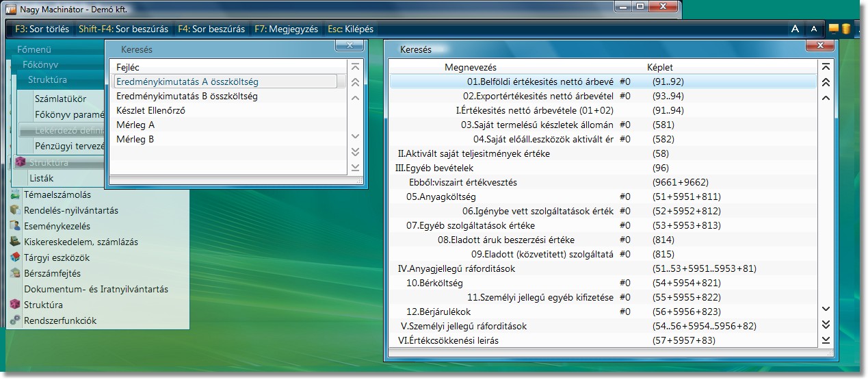This screenshot has height=380, width=868.
Task: Click the Bérszámfejtés icon
Action: (16, 273)
